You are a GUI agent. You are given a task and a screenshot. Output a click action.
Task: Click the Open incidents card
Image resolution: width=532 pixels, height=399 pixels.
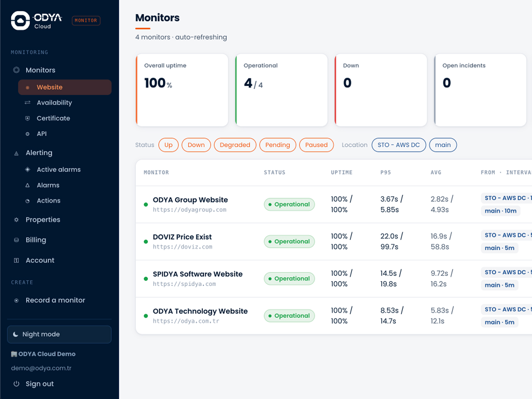click(x=480, y=90)
